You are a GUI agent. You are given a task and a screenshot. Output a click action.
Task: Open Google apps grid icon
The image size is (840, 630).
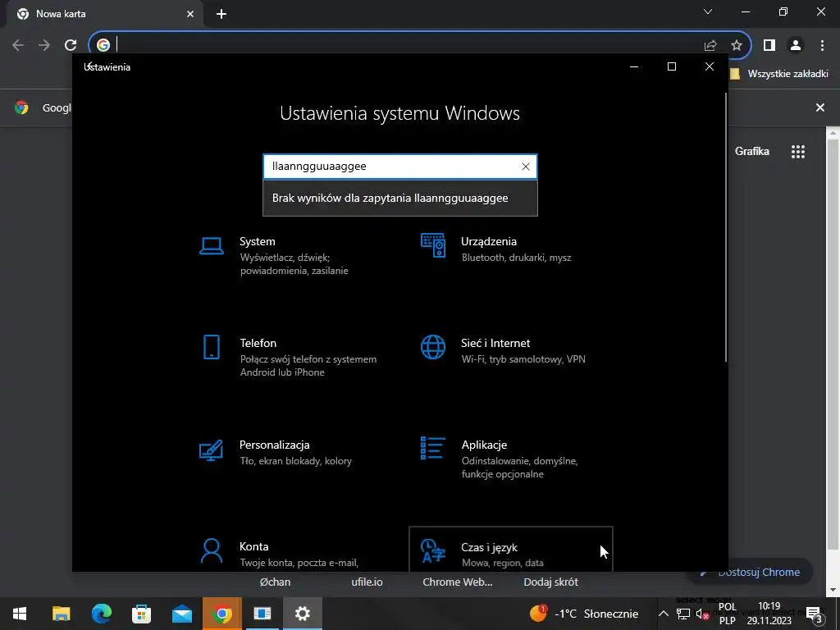(x=798, y=152)
